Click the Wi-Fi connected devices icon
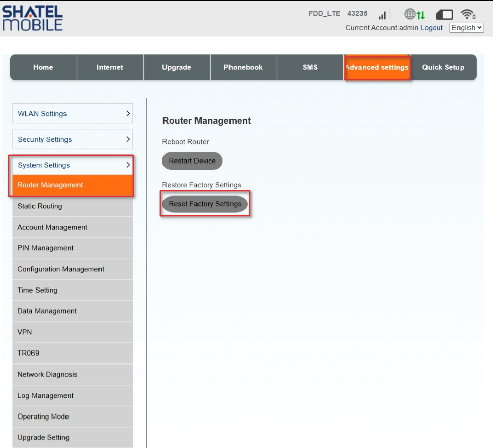 tap(468, 14)
